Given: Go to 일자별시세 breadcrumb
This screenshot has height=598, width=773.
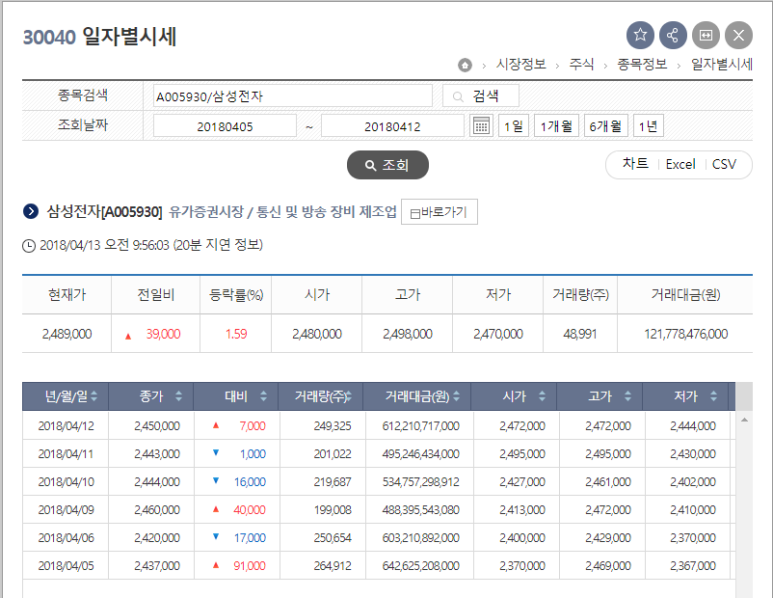Looking at the screenshot, I should 721,64.
